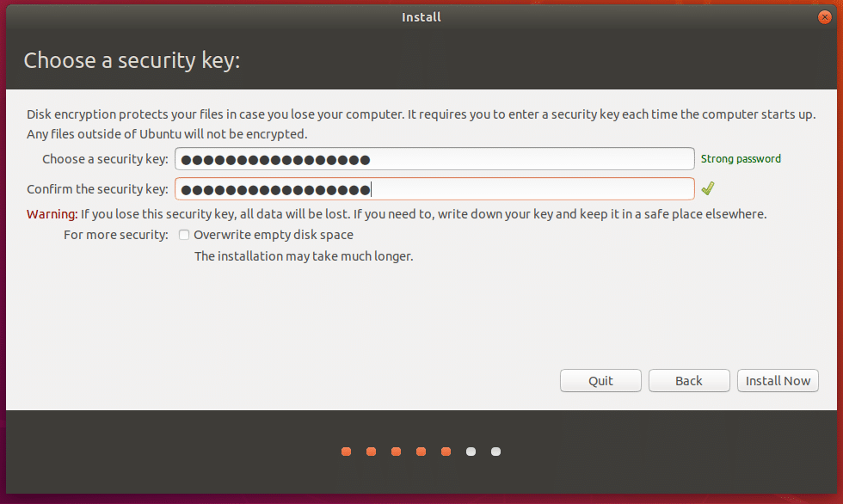Enable Overwrite empty disk space checkbox
843x504 pixels.
pyautogui.click(x=184, y=235)
